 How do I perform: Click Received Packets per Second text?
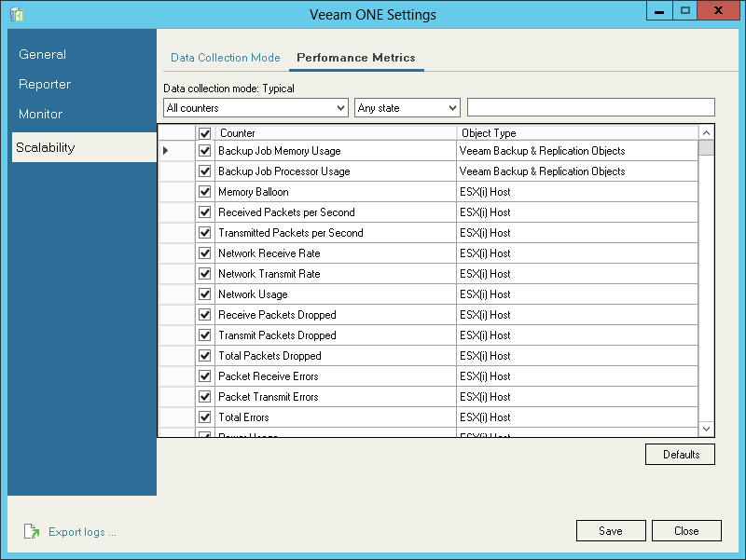[x=286, y=212]
